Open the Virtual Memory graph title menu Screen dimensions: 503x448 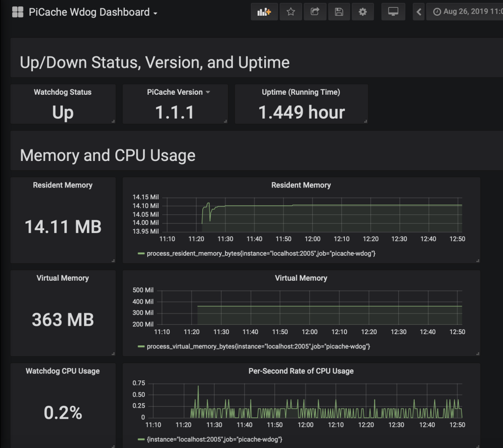(301, 278)
